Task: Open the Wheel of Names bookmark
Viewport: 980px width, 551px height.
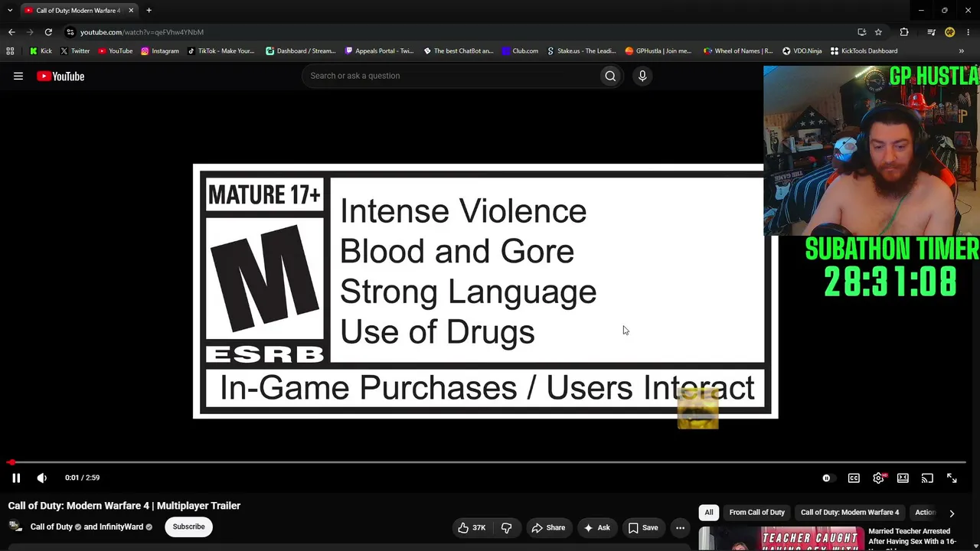Action: pos(738,51)
